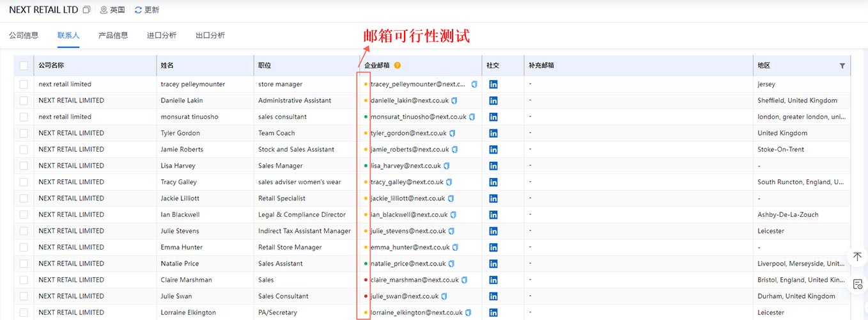The height and width of the screenshot is (320, 868).
Task: Click the 职位 column header
Action: tap(265, 65)
